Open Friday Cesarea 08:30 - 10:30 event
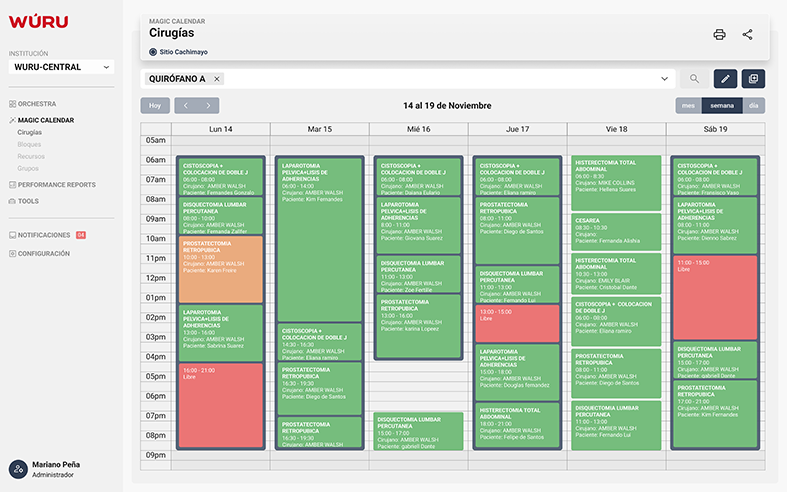The width and height of the screenshot is (787, 492). click(x=616, y=232)
